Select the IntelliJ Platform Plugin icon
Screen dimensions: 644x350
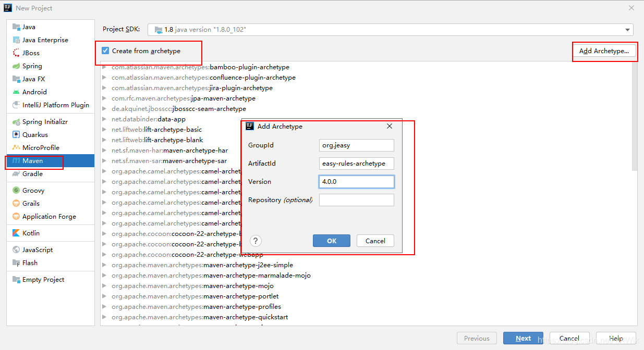tap(16, 105)
